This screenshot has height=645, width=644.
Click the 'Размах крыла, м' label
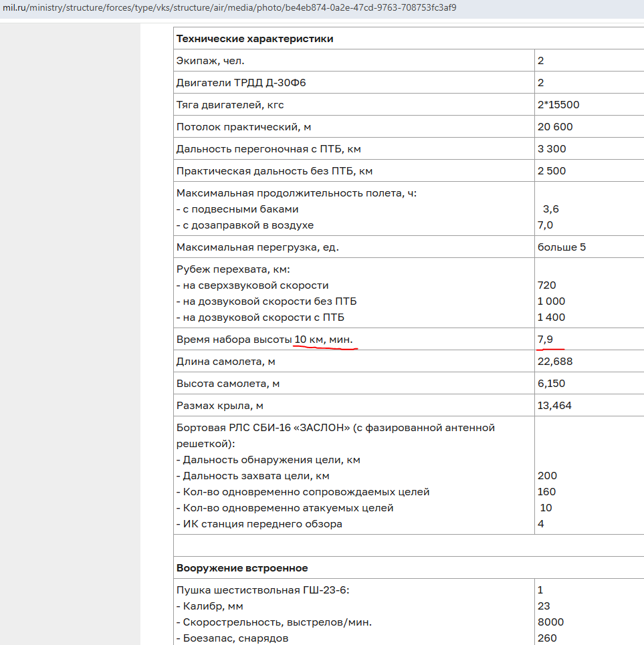(220, 406)
